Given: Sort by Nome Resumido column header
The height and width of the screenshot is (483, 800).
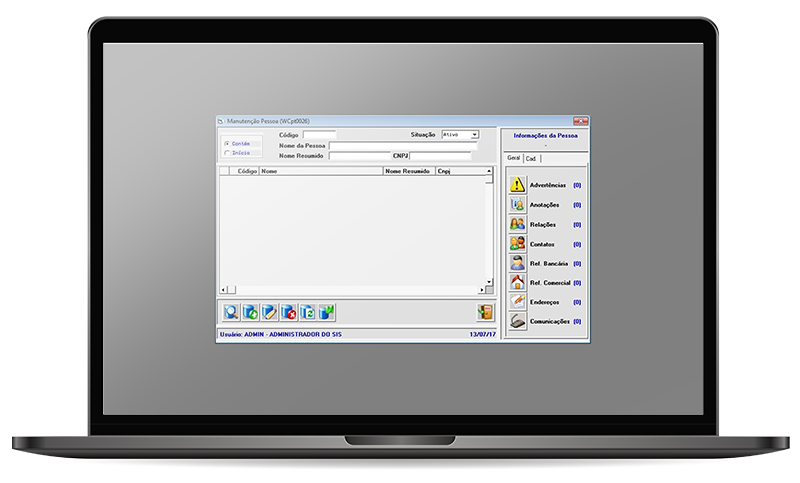Looking at the screenshot, I should click(x=409, y=171).
